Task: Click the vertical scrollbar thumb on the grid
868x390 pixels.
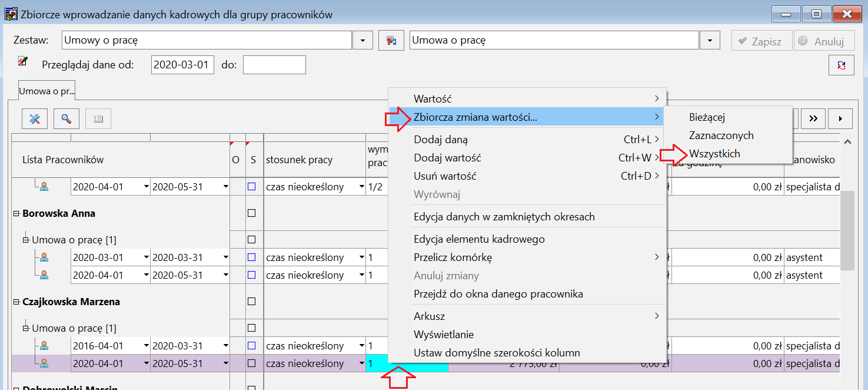Action: pyautogui.click(x=847, y=231)
